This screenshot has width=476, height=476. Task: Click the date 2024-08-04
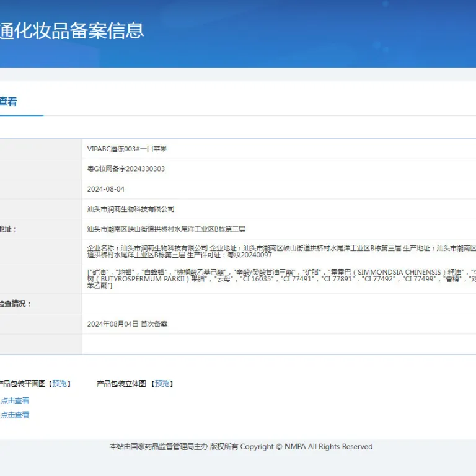point(105,189)
